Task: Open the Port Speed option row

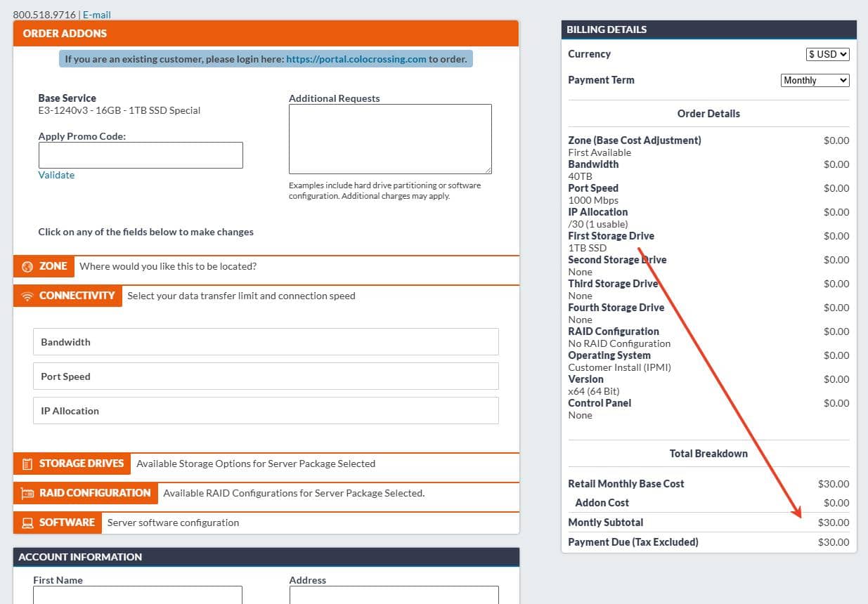Action: 266,376
